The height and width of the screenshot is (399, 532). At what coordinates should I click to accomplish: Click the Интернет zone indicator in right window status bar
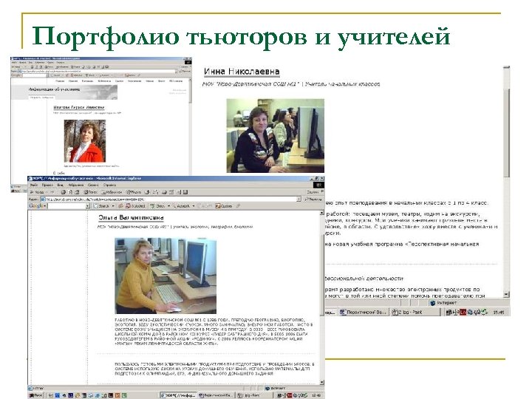tap(444, 303)
